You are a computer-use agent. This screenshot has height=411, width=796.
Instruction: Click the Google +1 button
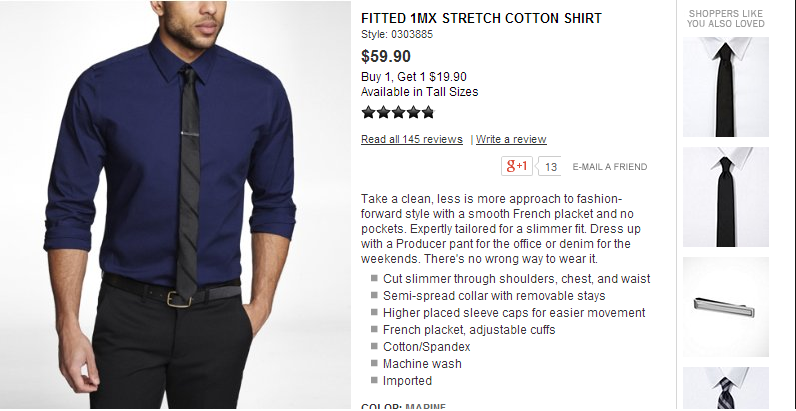click(516, 166)
